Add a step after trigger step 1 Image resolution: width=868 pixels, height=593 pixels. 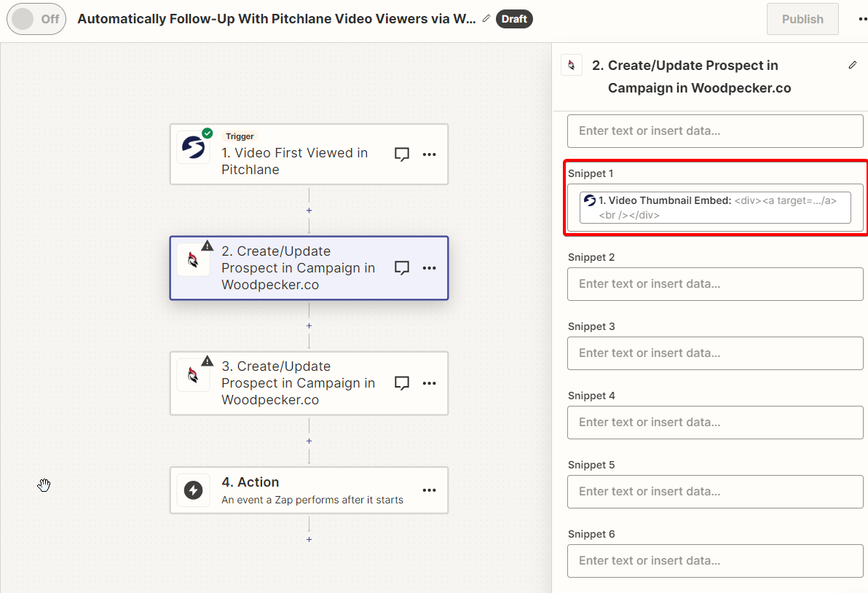pos(309,211)
